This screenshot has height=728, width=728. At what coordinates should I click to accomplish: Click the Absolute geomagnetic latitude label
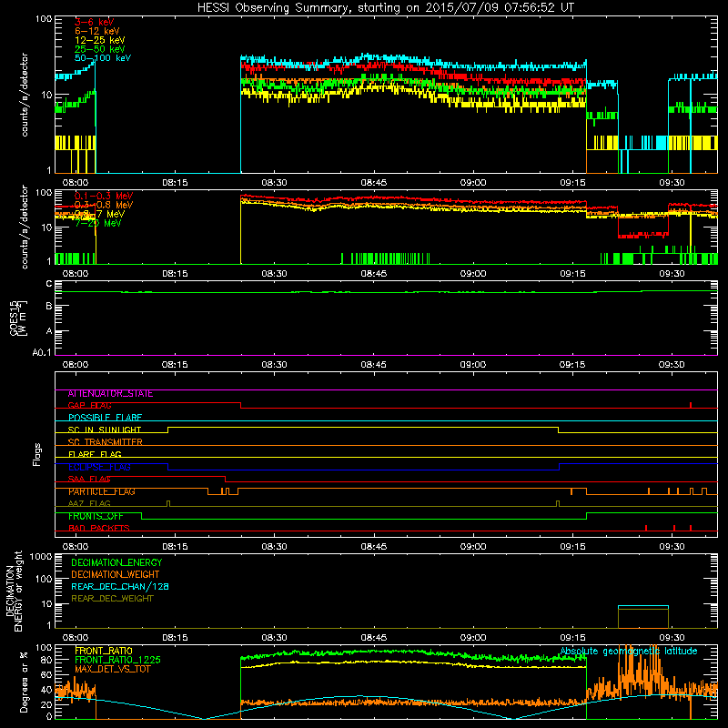click(x=629, y=652)
